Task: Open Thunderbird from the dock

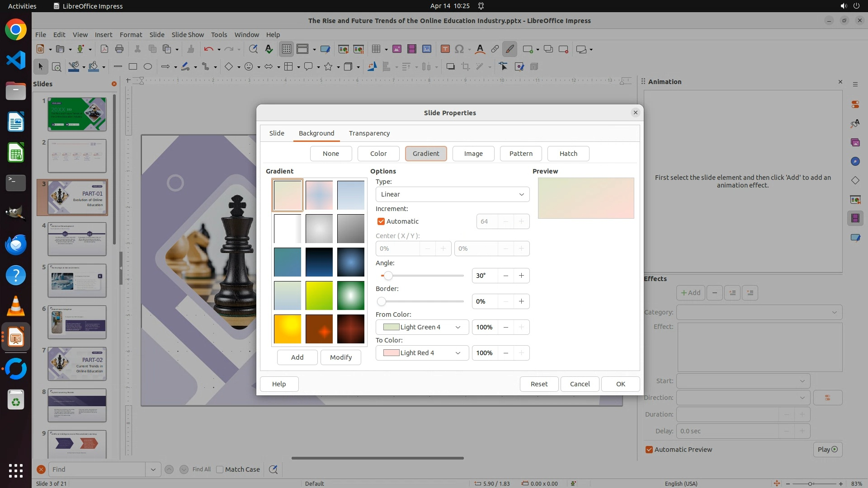Action: 16,244
